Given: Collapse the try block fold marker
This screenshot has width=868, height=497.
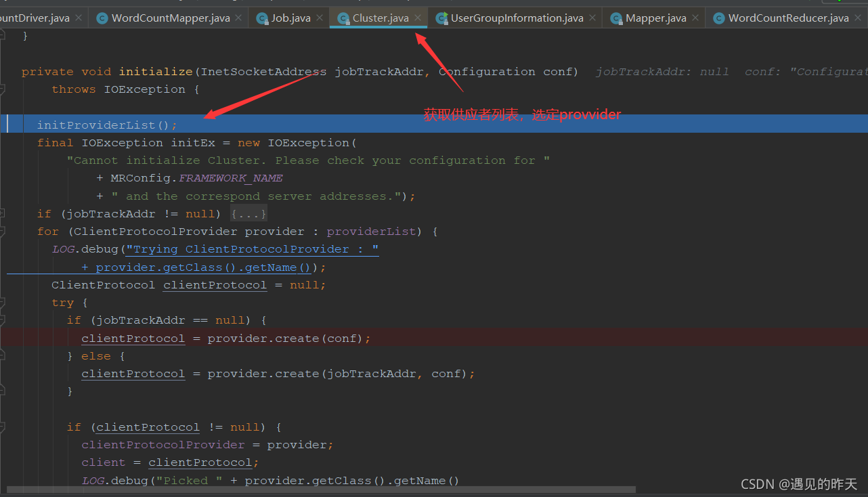Looking at the screenshot, I should [3, 303].
